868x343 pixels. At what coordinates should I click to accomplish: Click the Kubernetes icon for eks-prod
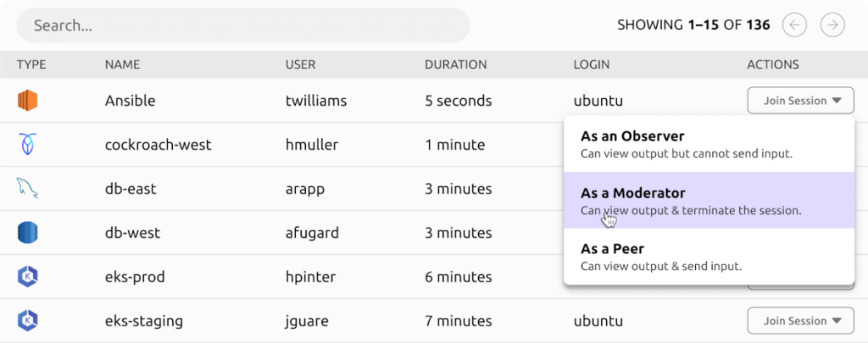point(27,276)
